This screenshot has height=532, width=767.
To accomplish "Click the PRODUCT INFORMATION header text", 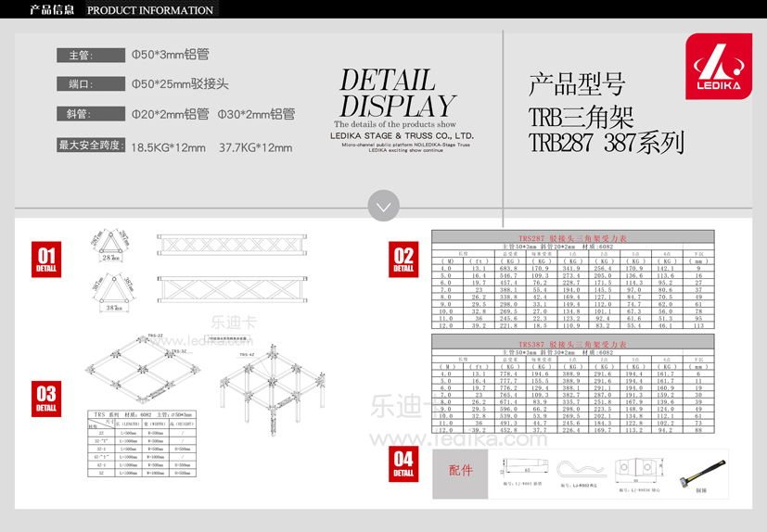I will pos(149,10).
